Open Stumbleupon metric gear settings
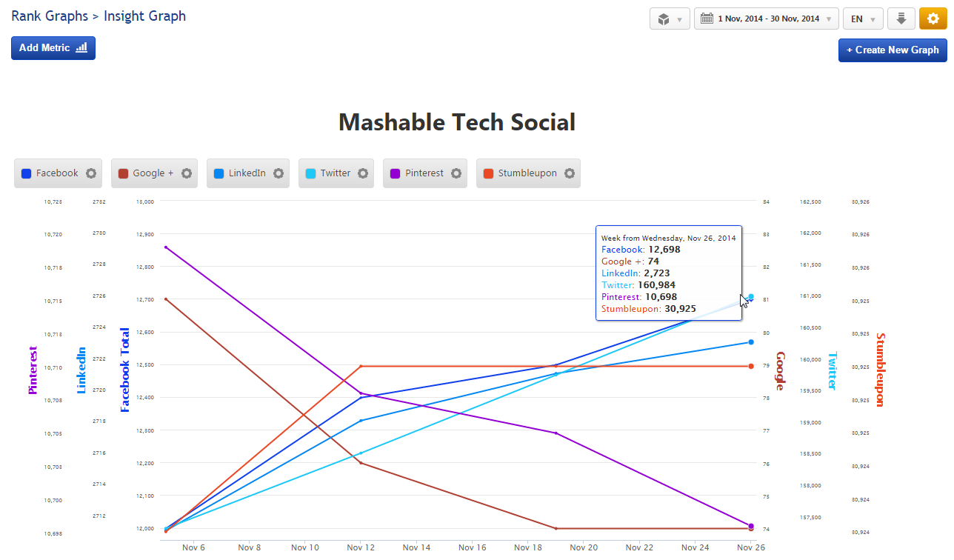Screen dimensions: 954x560 click(570, 173)
